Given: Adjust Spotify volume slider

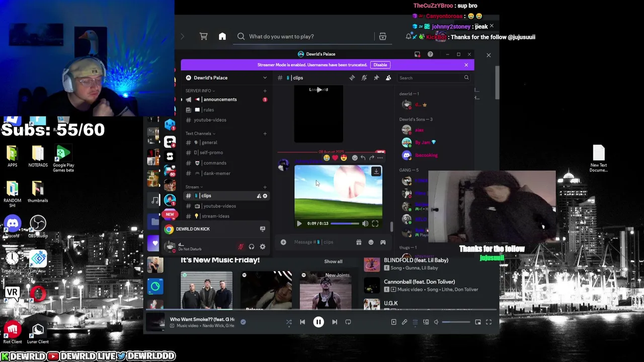Looking at the screenshot, I should point(457,322).
